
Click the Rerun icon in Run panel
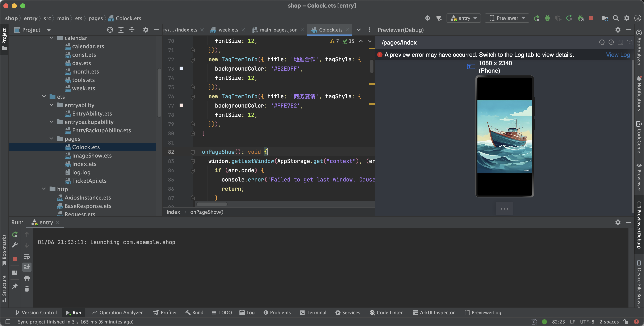point(15,234)
